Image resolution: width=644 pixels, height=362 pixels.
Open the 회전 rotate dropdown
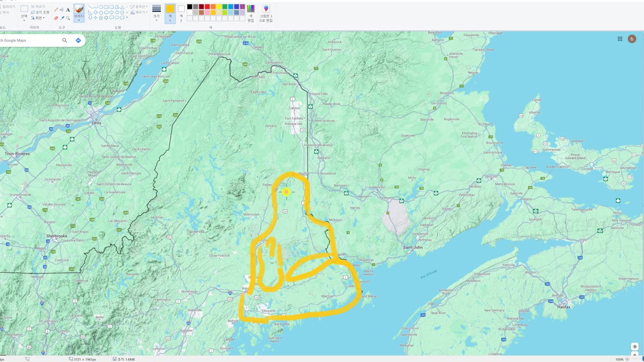pos(38,18)
